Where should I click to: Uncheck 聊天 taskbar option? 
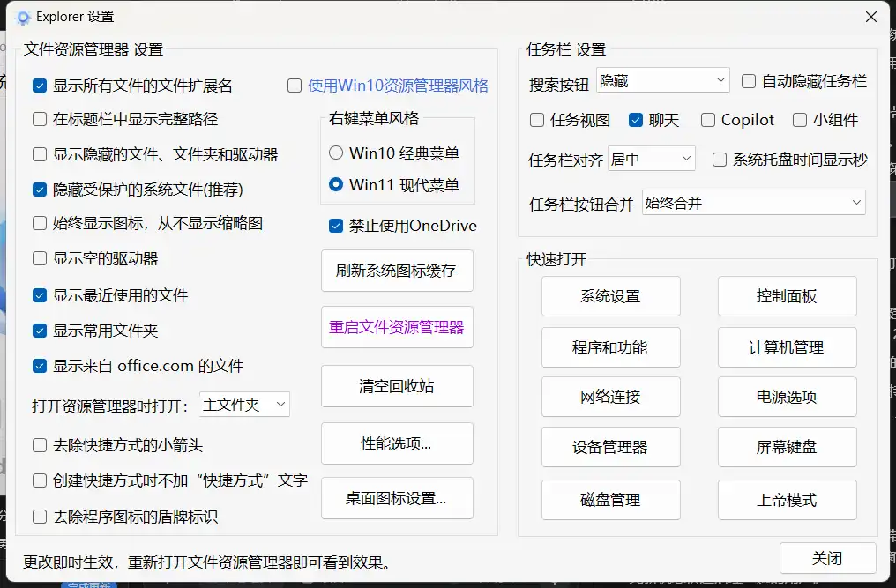pyautogui.click(x=636, y=120)
